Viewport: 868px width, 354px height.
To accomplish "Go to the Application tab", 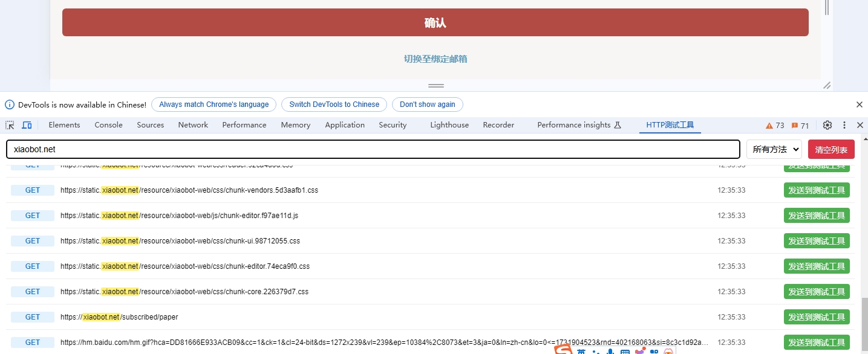I will (x=345, y=125).
